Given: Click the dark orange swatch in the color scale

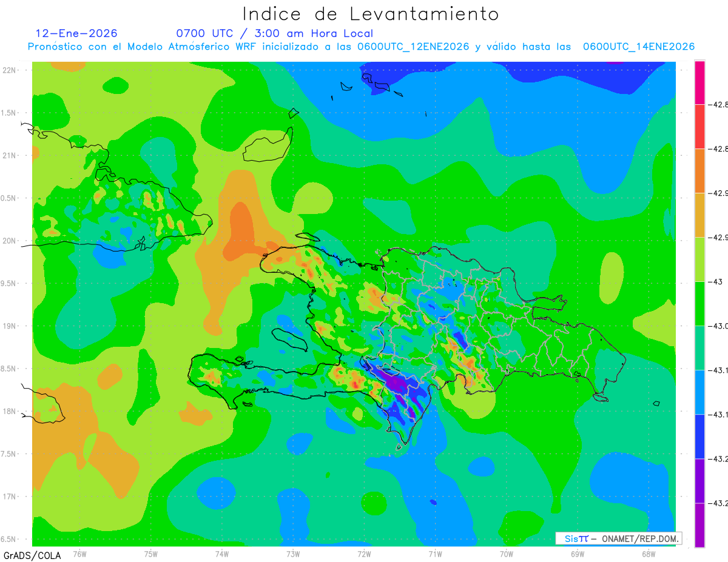Looking at the screenshot, I should click(699, 170).
